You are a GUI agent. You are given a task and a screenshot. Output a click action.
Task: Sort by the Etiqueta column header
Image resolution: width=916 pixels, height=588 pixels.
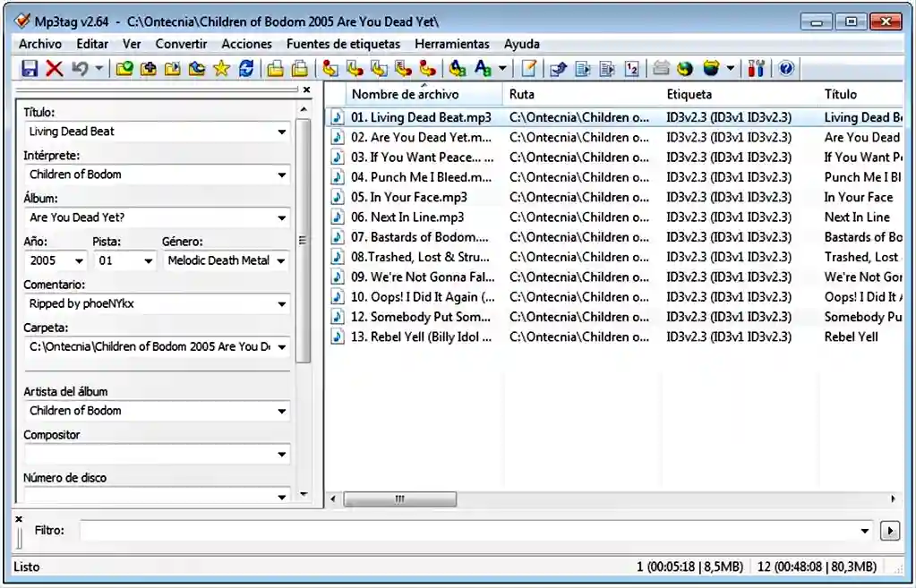pyautogui.click(x=740, y=94)
